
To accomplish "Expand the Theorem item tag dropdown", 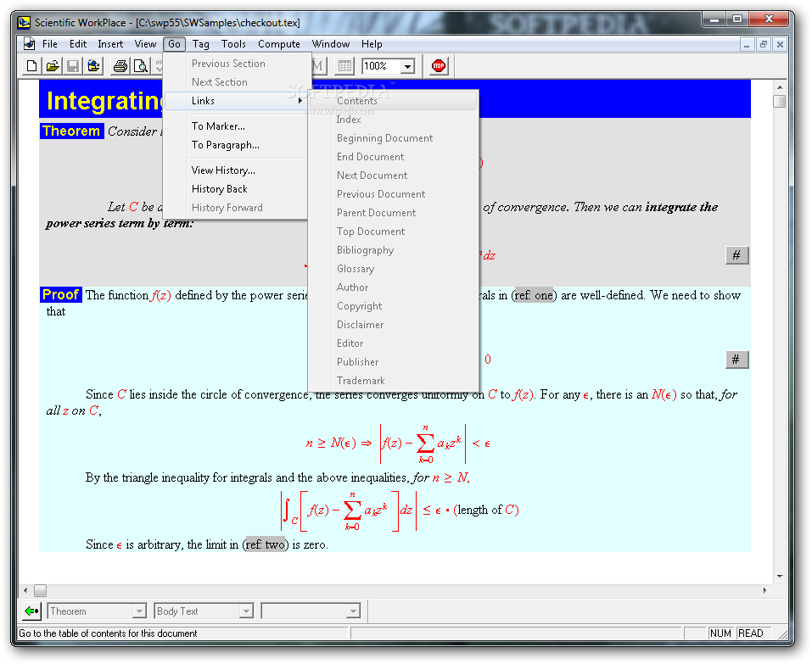I will (139, 611).
